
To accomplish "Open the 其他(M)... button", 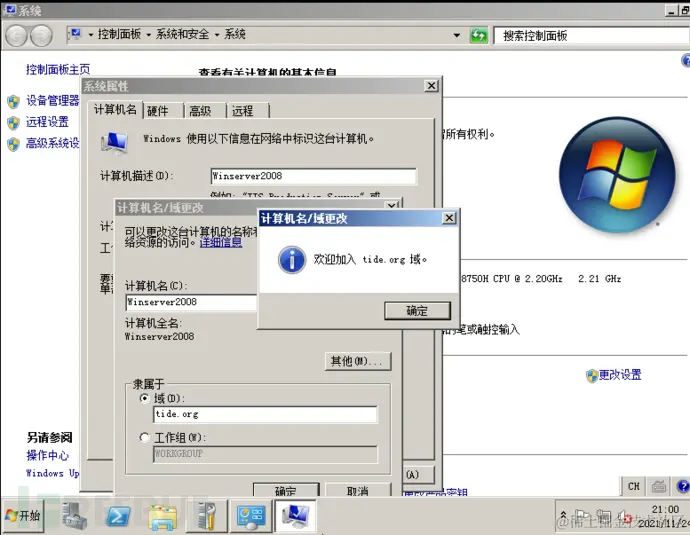I will (358, 361).
